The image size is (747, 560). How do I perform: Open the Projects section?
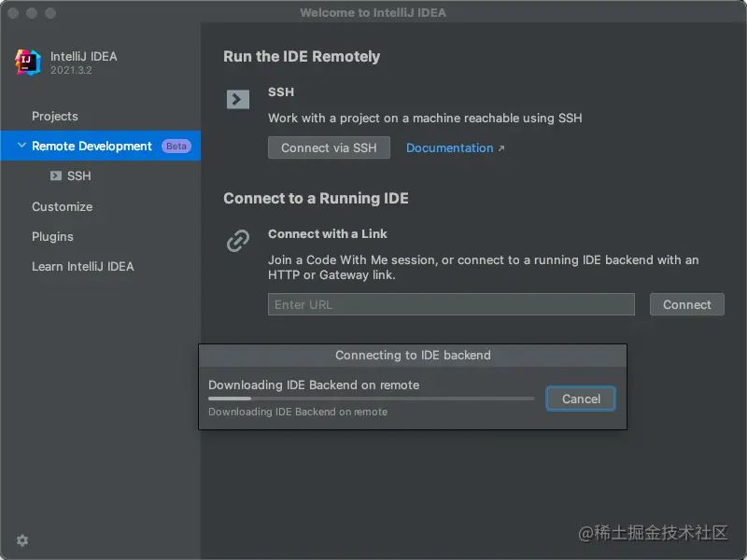coord(55,116)
